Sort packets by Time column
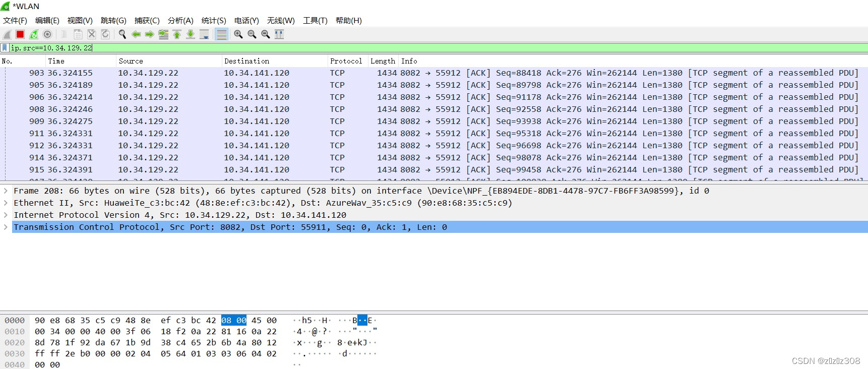Screen dimensions: 868x369 click(x=81, y=61)
